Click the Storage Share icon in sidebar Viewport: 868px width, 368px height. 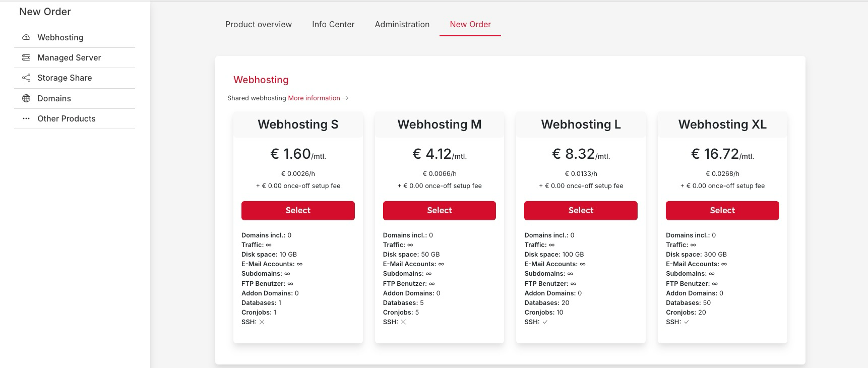pos(26,78)
